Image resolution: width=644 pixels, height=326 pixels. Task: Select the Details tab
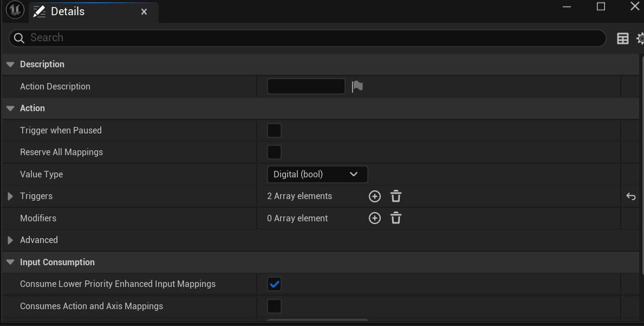click(94, 11)
